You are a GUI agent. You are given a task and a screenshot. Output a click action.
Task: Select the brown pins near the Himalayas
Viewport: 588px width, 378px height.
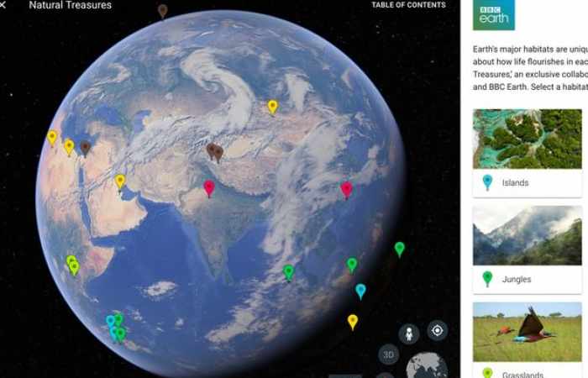[215, 152]
